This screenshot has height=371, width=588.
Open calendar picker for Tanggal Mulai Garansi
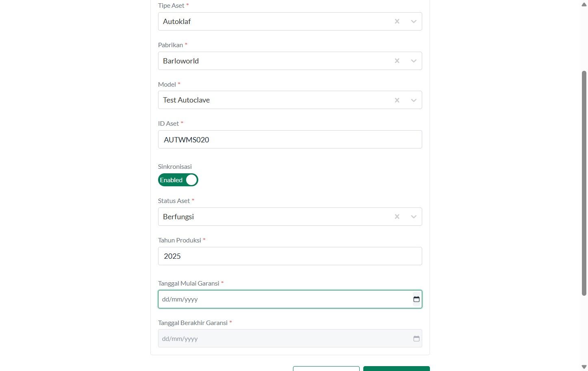417,299
